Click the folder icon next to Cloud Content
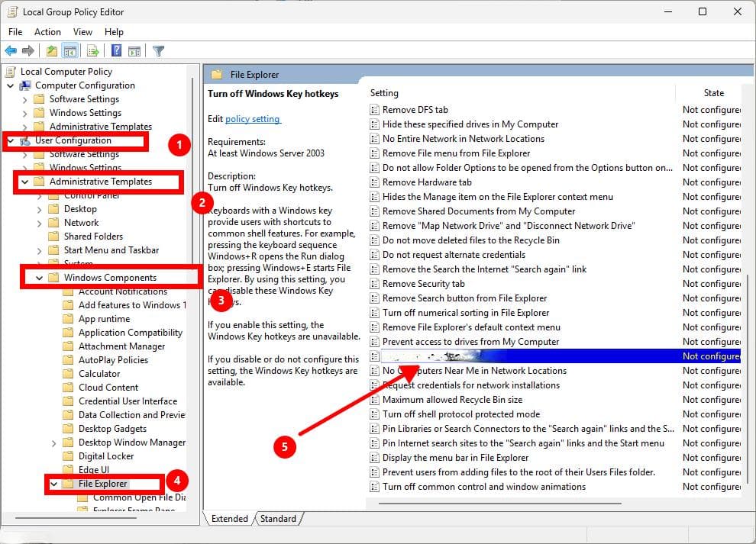Viewport: 756px width, 544px height. [69, 388]
